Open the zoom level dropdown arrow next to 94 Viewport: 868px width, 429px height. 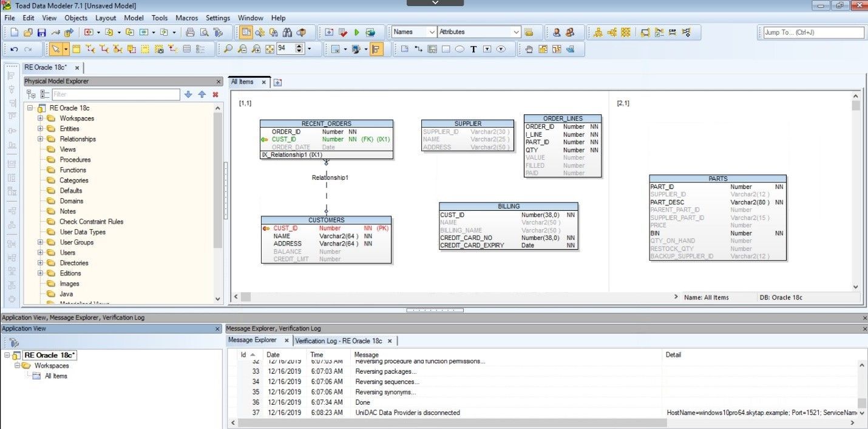pyautogui.click(x=310, y=49)
